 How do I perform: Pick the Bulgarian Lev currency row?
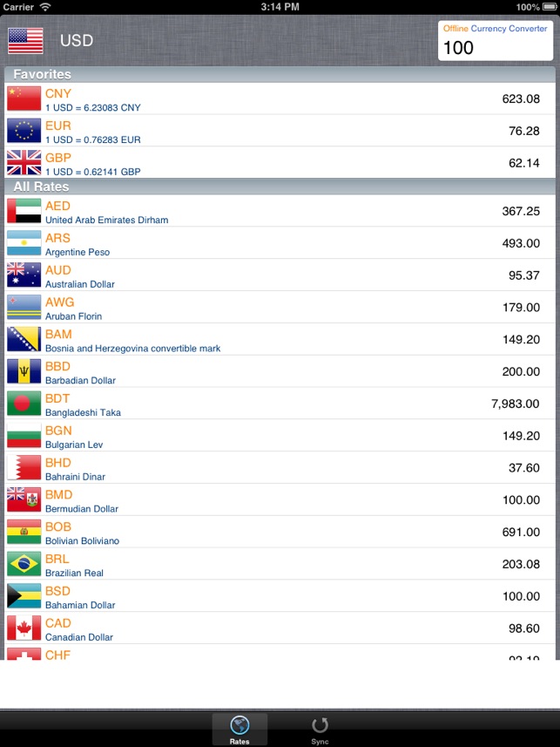[280, 436]
